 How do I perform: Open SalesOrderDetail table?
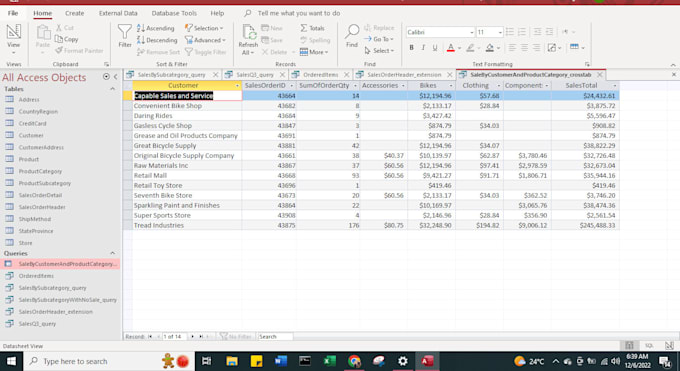40,195
